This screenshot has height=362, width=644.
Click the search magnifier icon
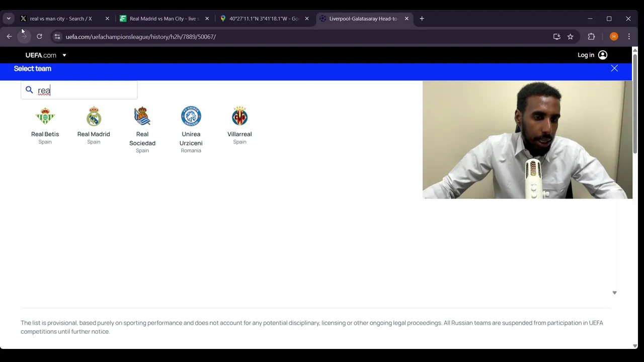(x=29, y=90)
